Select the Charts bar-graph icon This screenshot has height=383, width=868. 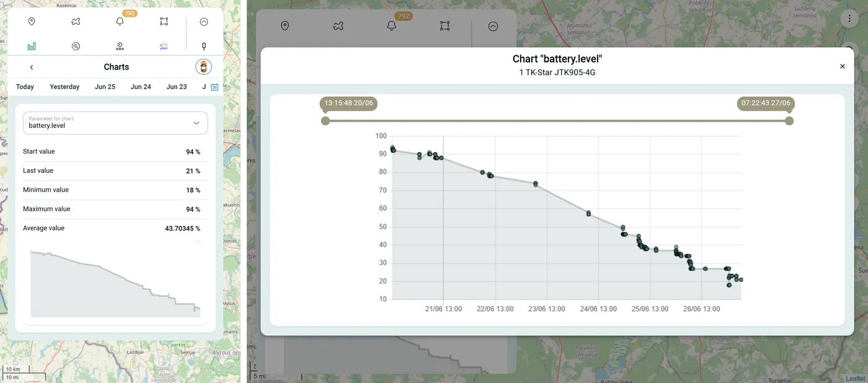[x=32, y=46]
